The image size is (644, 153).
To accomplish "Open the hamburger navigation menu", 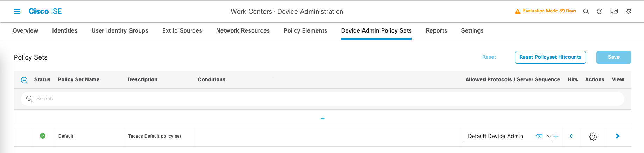I will 17,12.
